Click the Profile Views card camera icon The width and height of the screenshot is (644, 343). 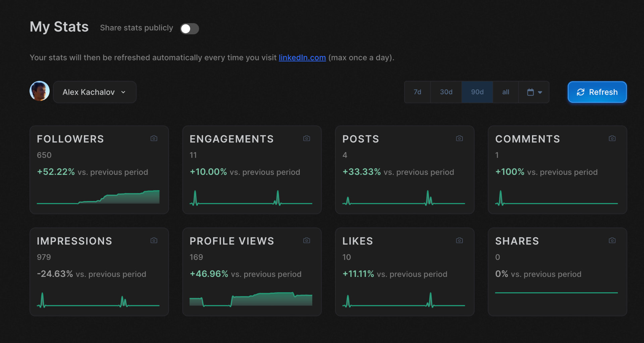point(307,240)
